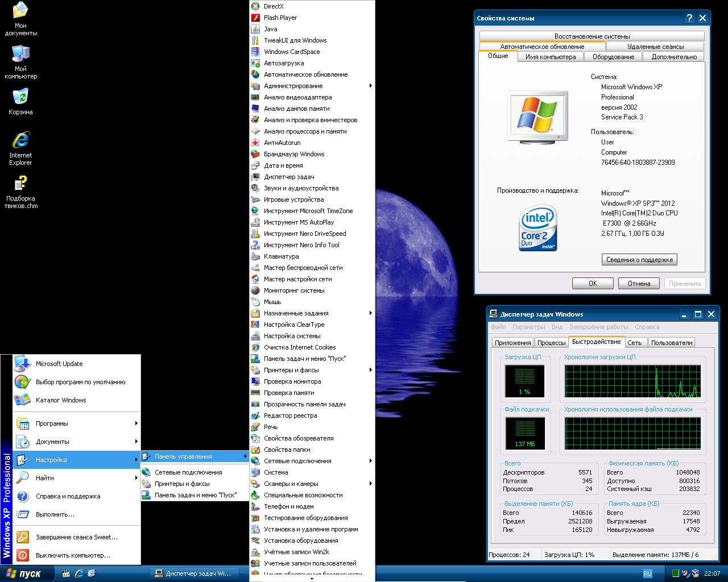Viewport: 728px width, 582px height.
Task: Click the Microsoft Update start menu icon
Action: coord(22,364)
